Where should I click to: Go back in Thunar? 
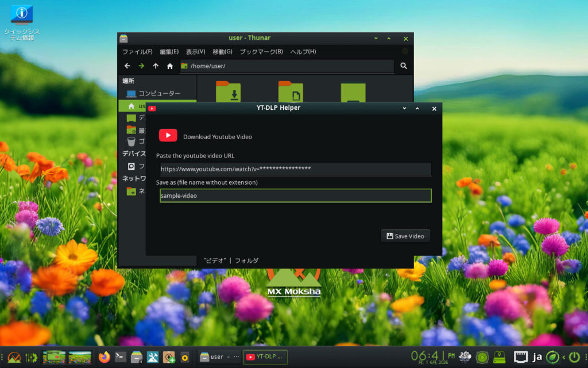point(127,66)
